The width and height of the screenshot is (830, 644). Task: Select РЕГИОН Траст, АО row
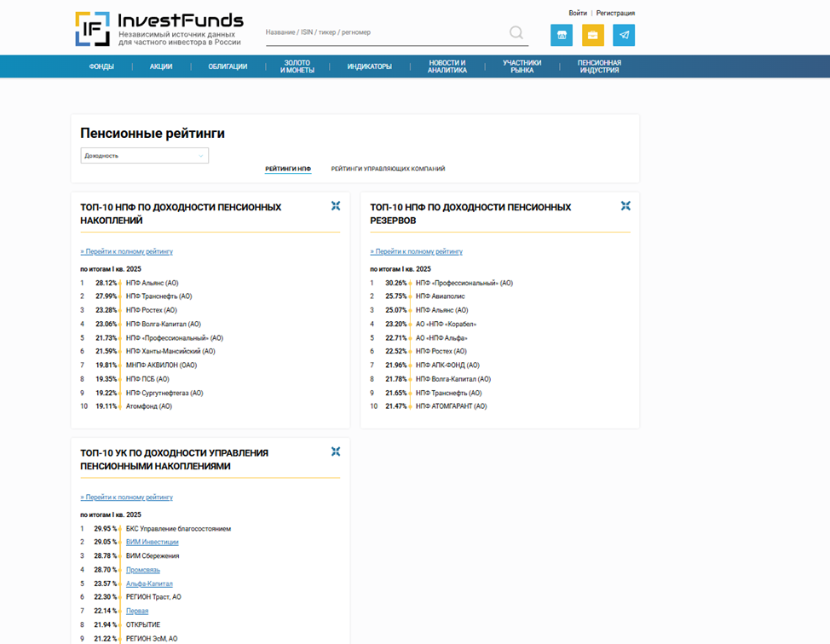tap(153, 597)
